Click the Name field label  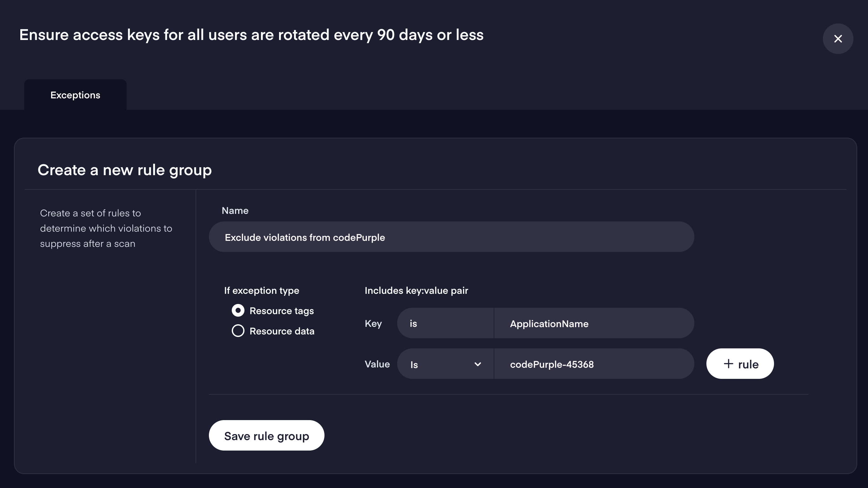pyautogui.click(x=235, y=210)
